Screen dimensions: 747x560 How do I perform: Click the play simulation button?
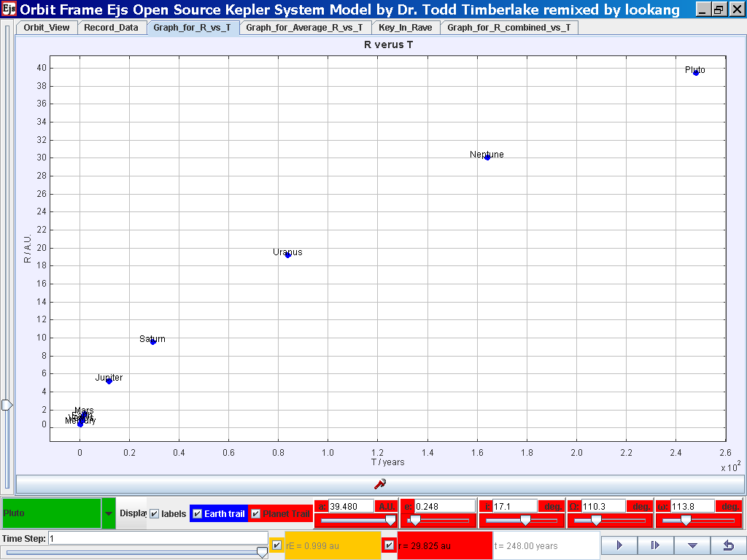[x=619, y=545]
